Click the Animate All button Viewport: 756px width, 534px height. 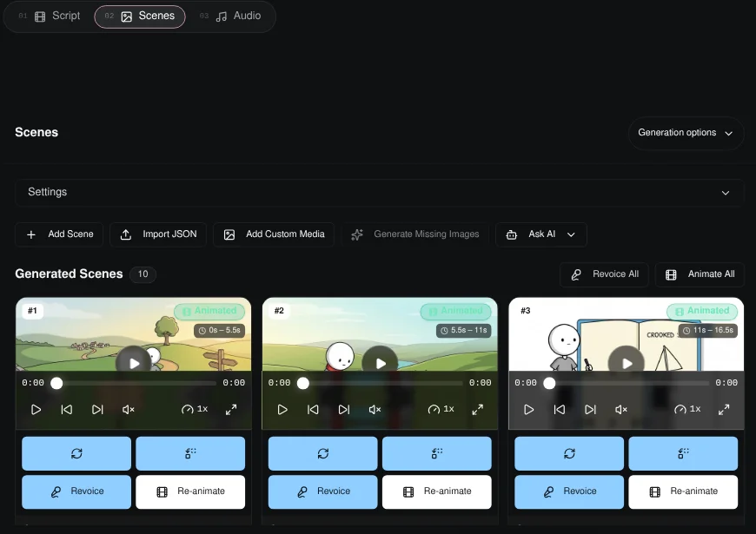pyautogui.click(x=700, y=274)
